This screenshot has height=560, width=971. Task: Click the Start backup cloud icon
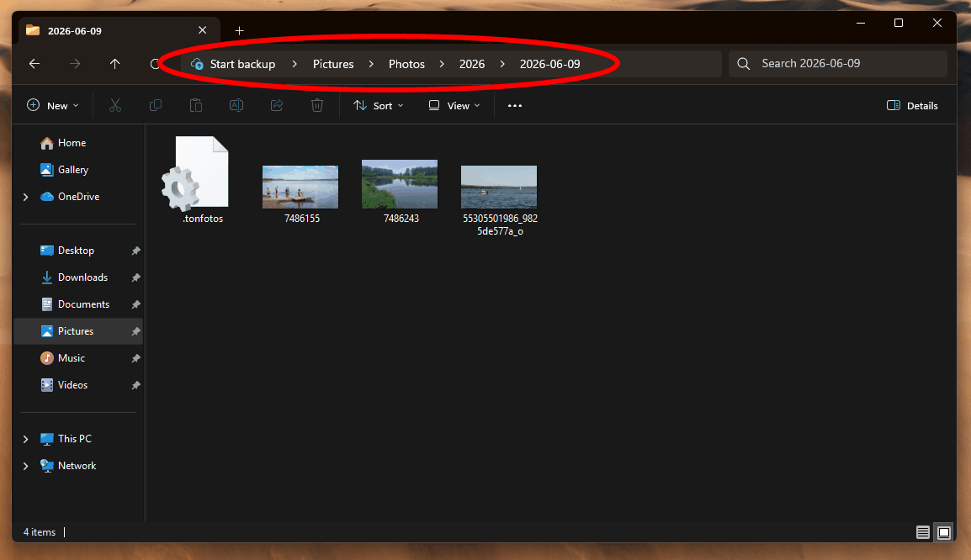tap(197, 64)
